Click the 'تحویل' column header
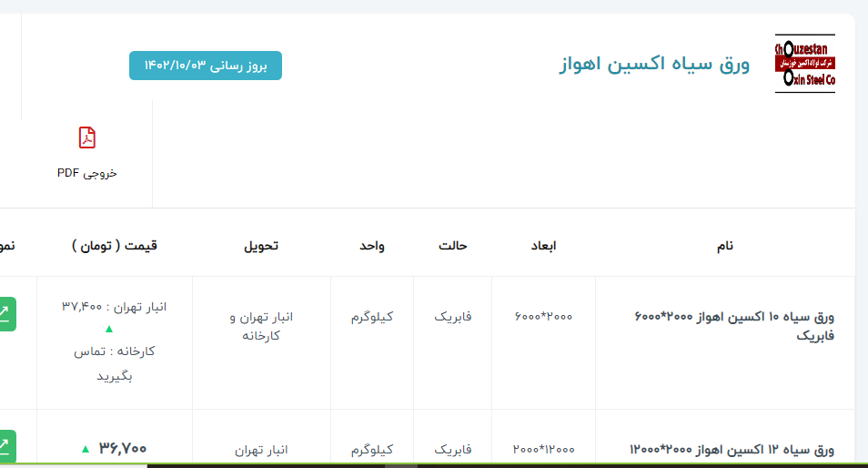 click(x=261, y=246)
